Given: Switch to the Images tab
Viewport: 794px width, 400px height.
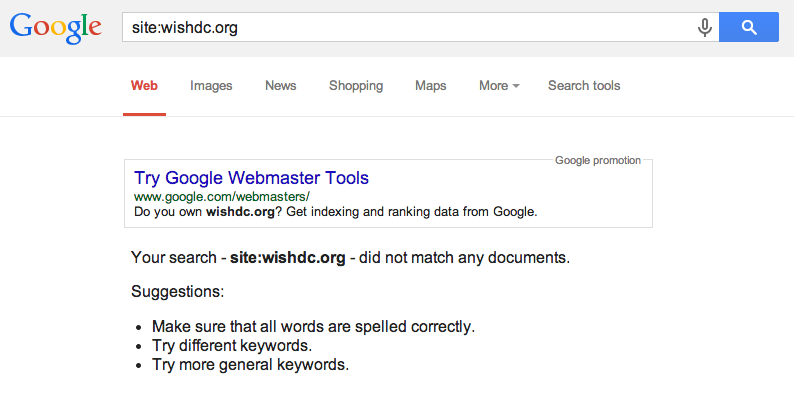Looking at the screenshot, I should point(211,86).
